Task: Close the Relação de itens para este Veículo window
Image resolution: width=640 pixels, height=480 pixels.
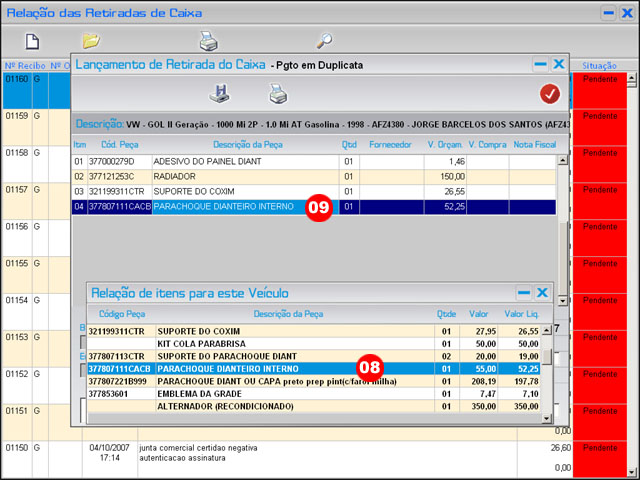Action: pyautogui.click(x=542, y=292)
